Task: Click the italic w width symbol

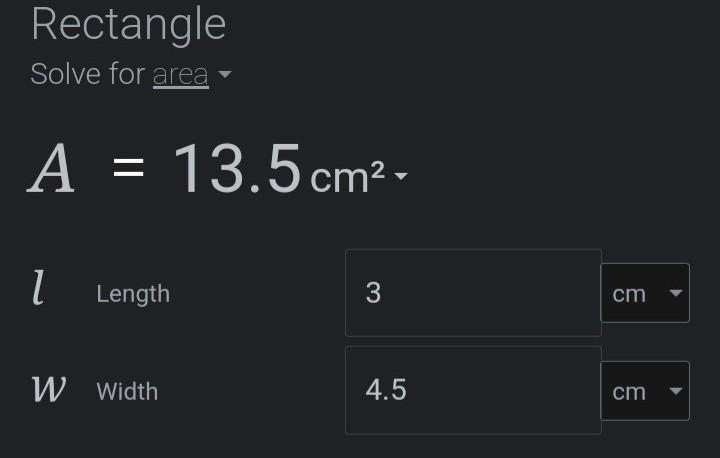Action: pyautogui.click(x=49, y=390)
